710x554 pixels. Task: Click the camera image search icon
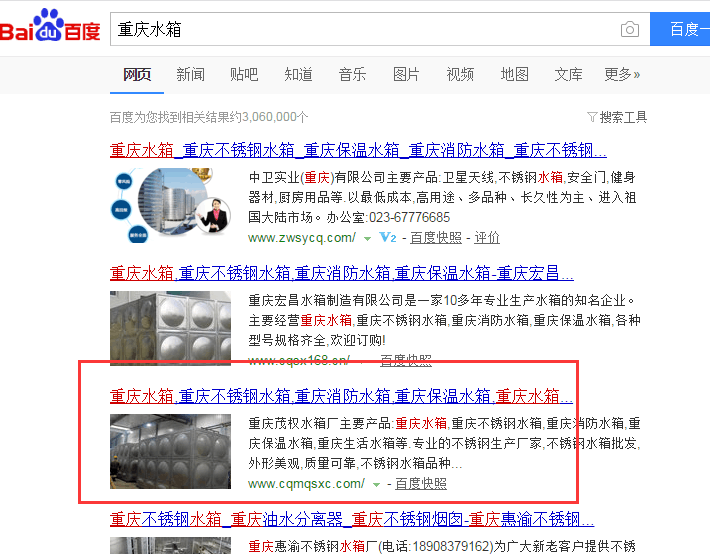tap(629, 29)
